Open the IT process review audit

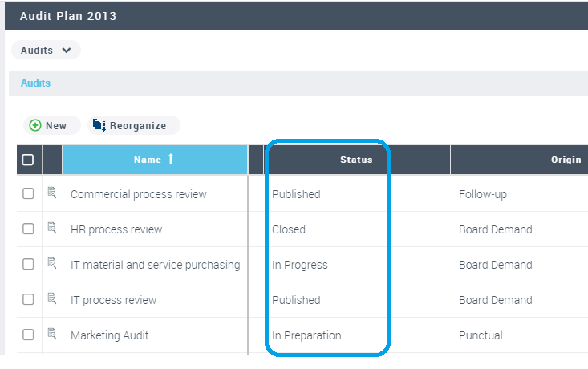coord(113,300)
